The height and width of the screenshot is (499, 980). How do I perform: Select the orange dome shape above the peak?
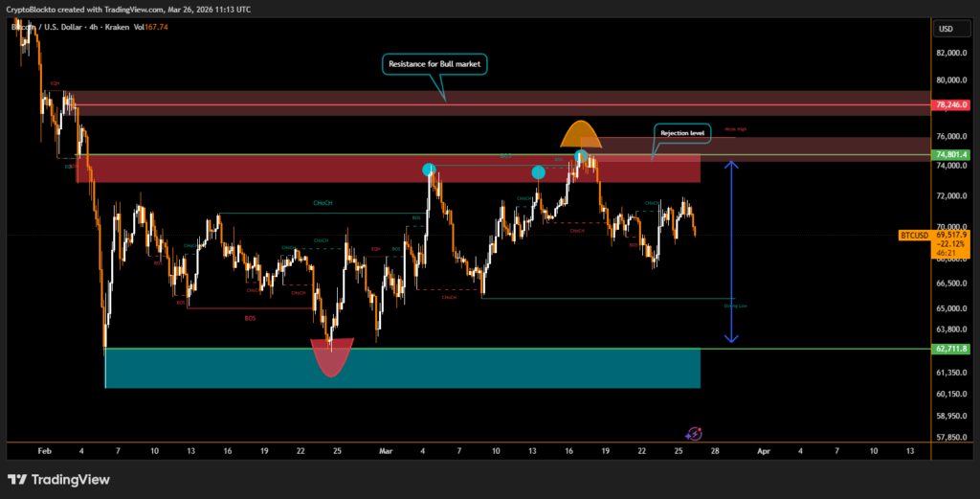[580, 134]
